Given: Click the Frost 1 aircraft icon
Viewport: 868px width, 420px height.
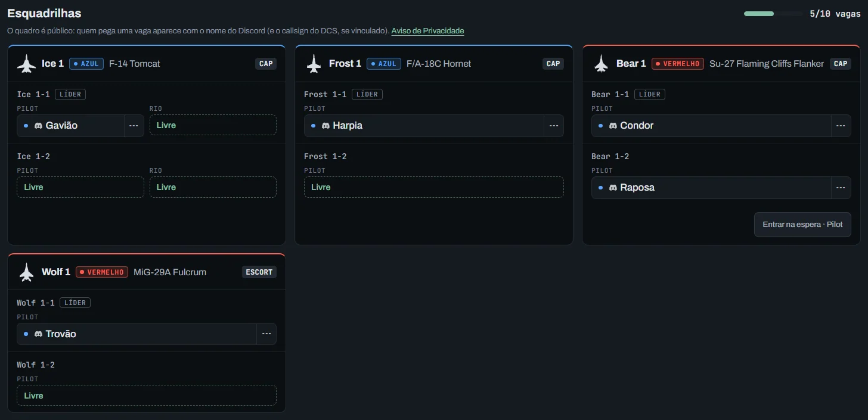Looking at the screenshot, I should click(x=314, y=64).
